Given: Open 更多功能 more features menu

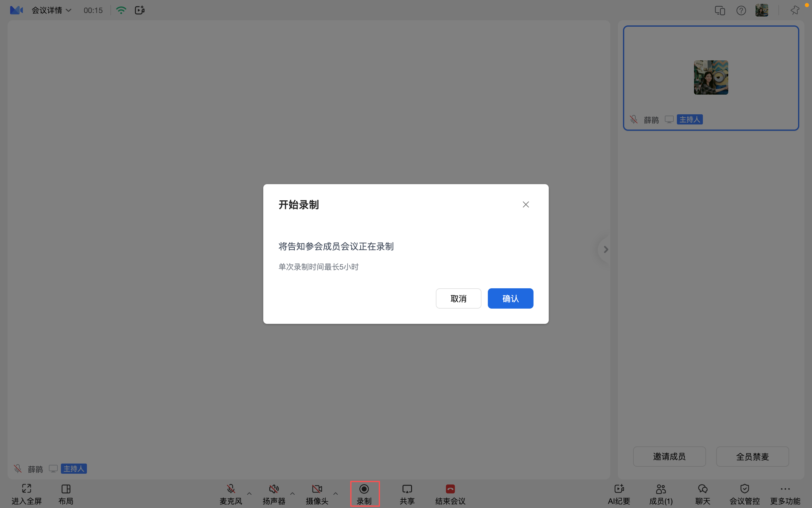Looking at the screenshot, I should pyautogui.click(x=785, y=494).
